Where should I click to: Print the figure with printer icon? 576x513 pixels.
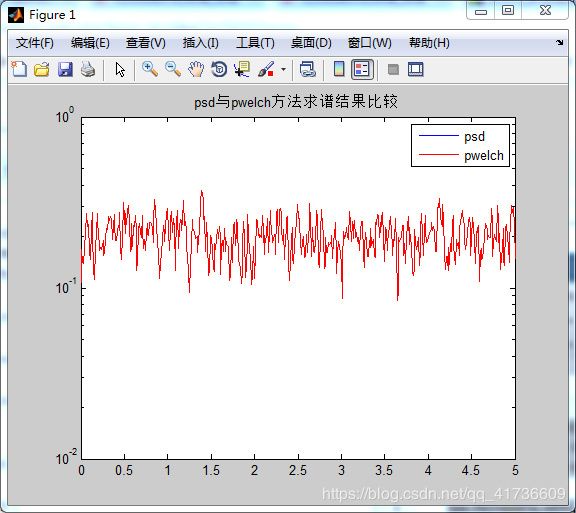88,69
